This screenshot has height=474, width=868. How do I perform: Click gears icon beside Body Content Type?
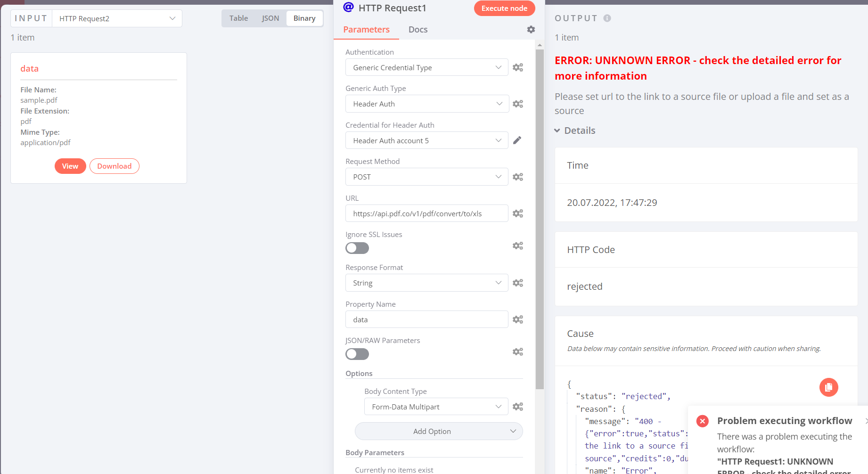(518, 407)
